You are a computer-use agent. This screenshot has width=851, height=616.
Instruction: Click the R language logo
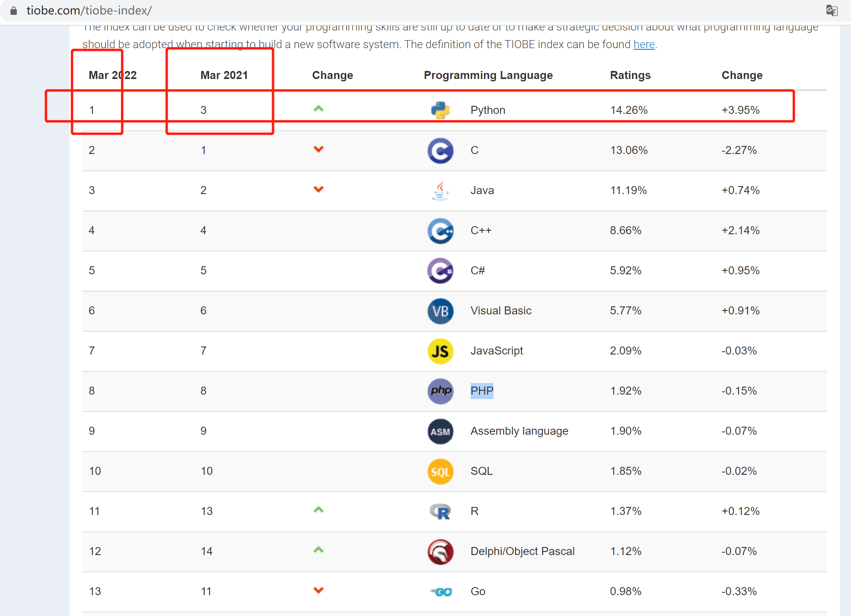(x=440, y=512)
